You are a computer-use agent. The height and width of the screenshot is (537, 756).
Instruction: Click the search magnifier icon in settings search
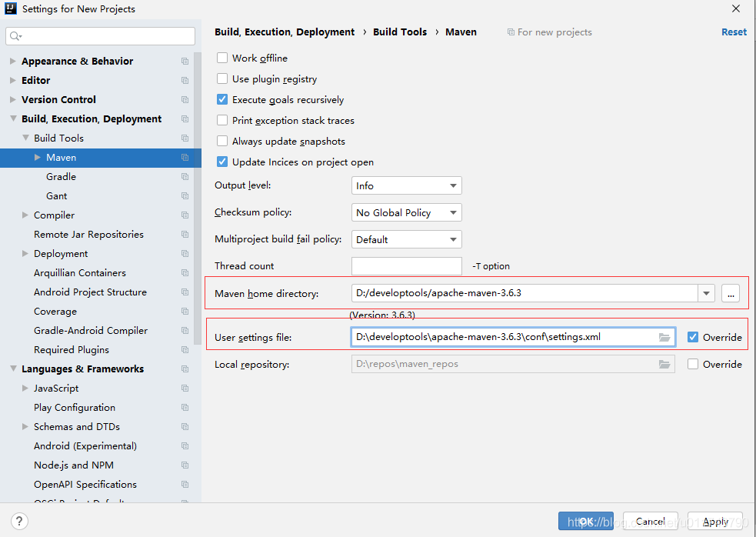tap(15, 36)
